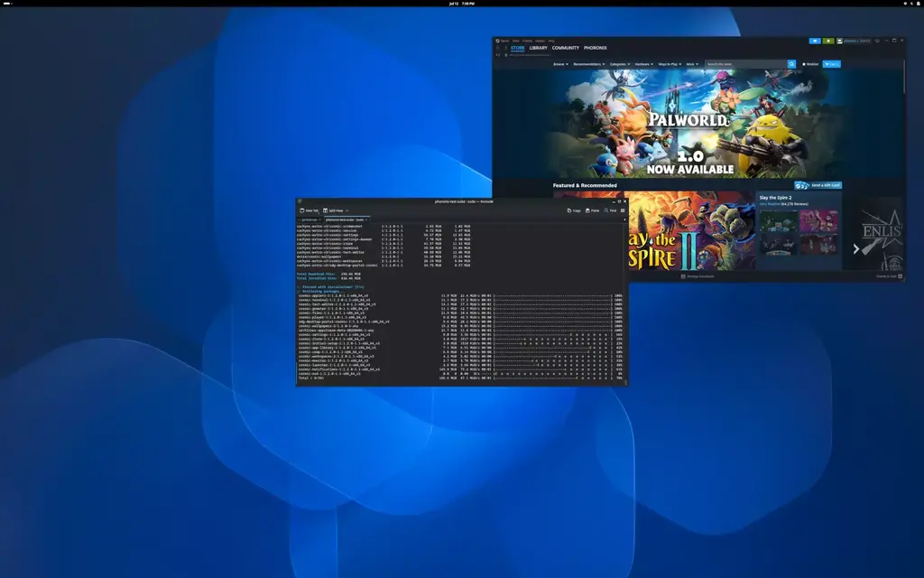Click the New Tab button in Konsole
Image resolution: width=924 pixels, height=578 pixels.
click(x=309, y=210)
